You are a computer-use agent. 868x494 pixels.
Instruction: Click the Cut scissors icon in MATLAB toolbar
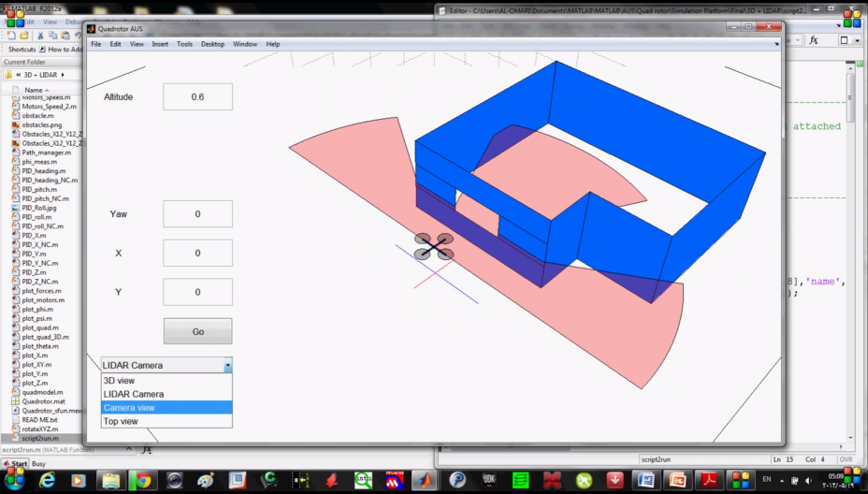coord(40,35)
